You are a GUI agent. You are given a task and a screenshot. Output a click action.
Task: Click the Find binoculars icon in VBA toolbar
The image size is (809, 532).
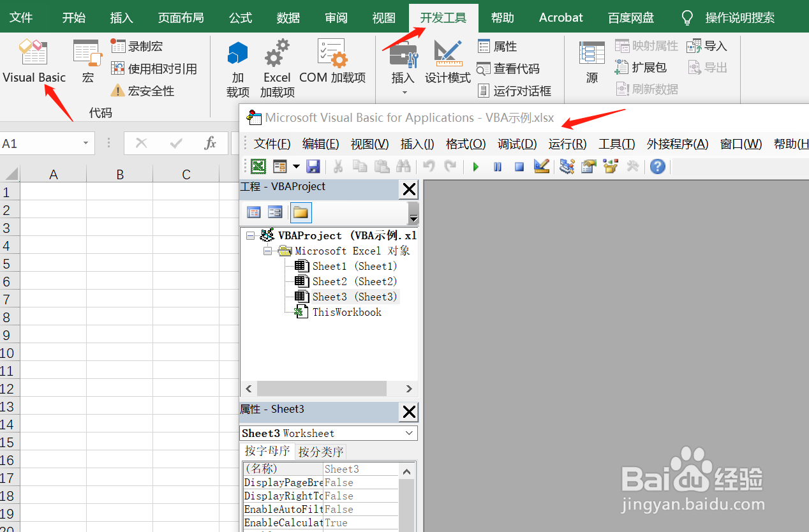pos(403,166)
